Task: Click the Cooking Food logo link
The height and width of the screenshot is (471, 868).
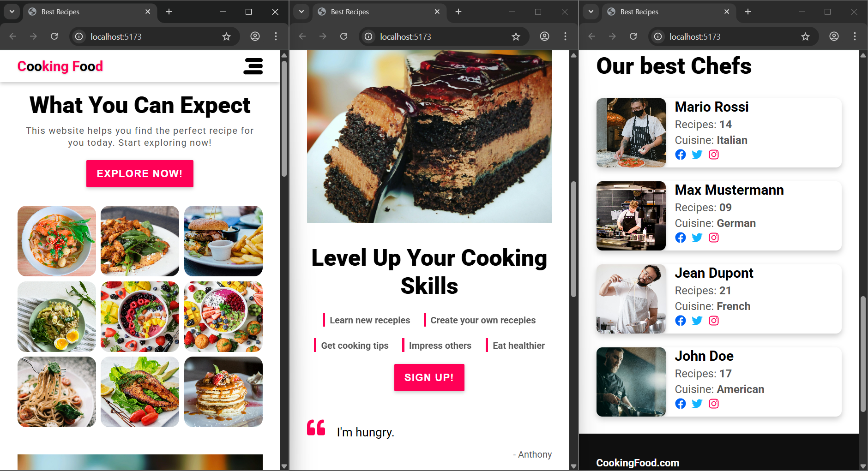Action: [60, 66]
